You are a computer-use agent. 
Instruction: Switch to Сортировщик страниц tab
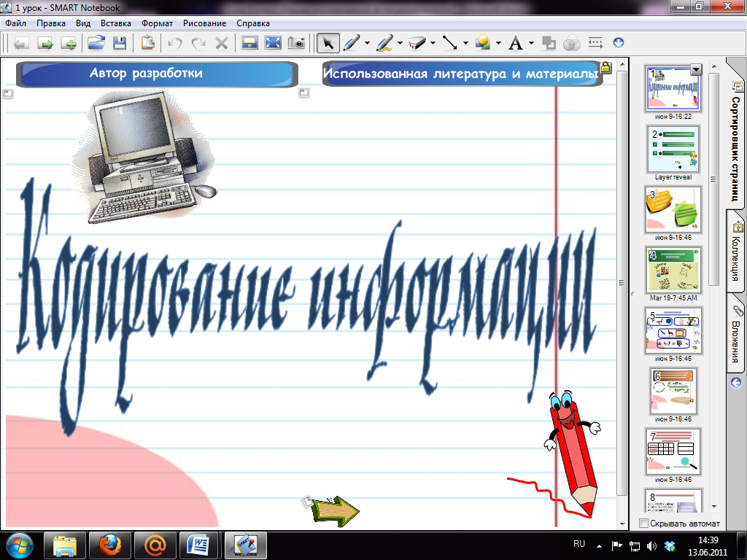click(735, 138)
